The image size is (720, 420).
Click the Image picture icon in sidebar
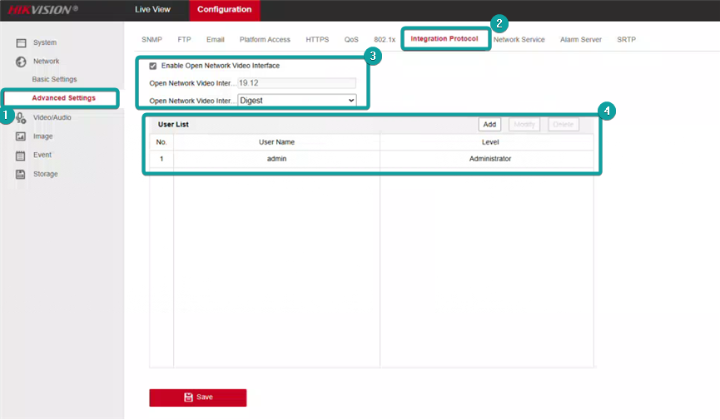pos(20,136)
